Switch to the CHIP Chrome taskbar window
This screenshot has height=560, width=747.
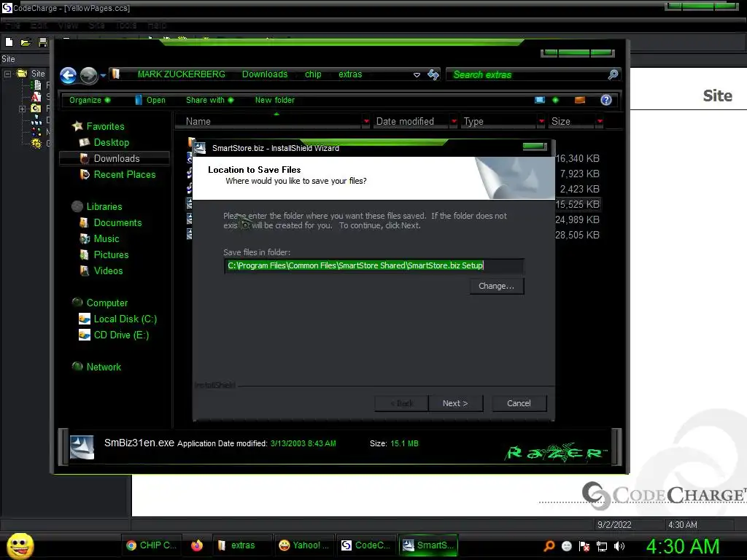tap(151, 545)
